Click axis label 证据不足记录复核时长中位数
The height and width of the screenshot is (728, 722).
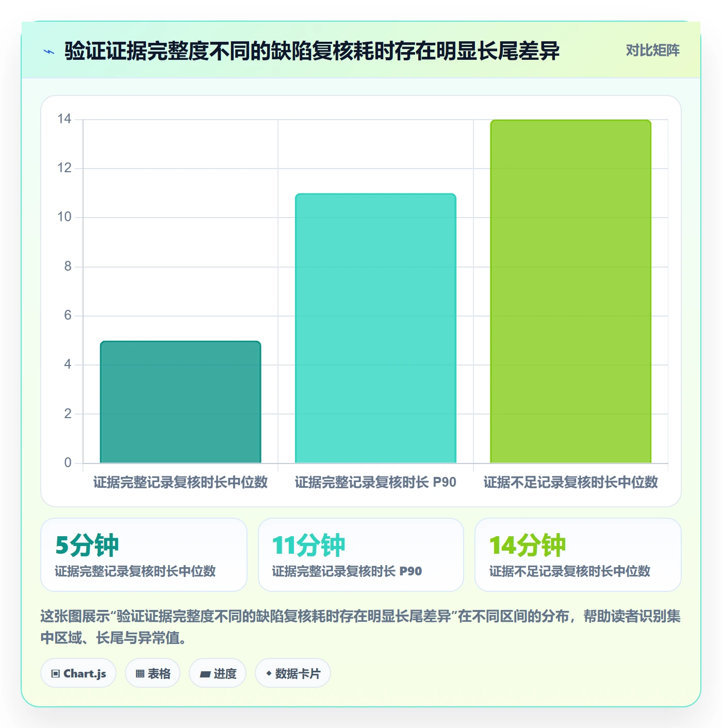(571, 482)
